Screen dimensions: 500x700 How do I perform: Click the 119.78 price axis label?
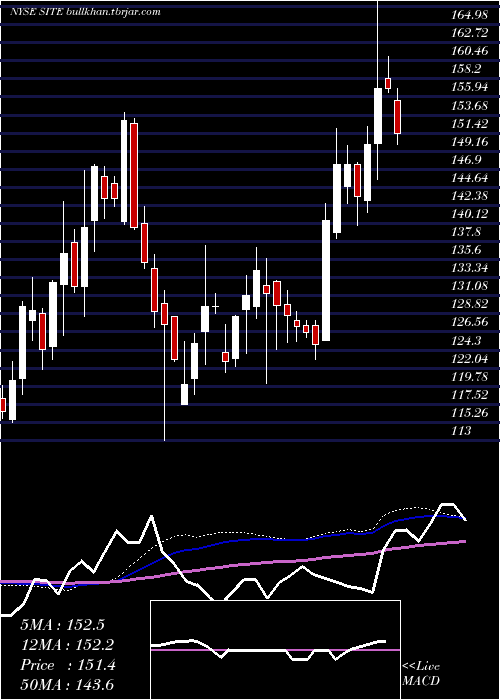(470, 377)
